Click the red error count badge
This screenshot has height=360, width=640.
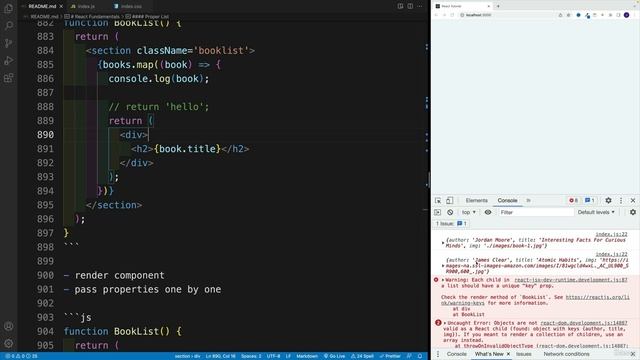click(x=573, y=200)
